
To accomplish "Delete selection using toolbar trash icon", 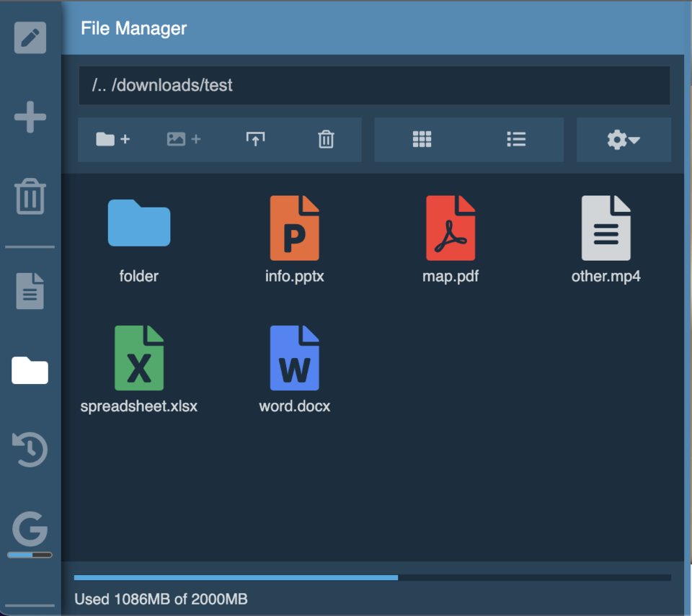I will coord(326,139).
